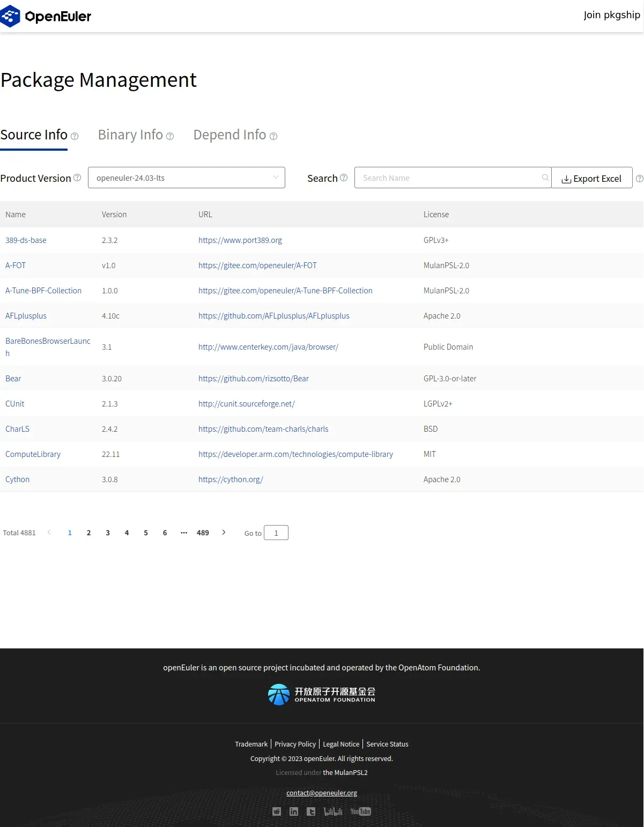The width and height of the screenshot is (644, 827).
Task: Jump ahead with the pagination ellipsis
Action: click(x=184, y=533)
